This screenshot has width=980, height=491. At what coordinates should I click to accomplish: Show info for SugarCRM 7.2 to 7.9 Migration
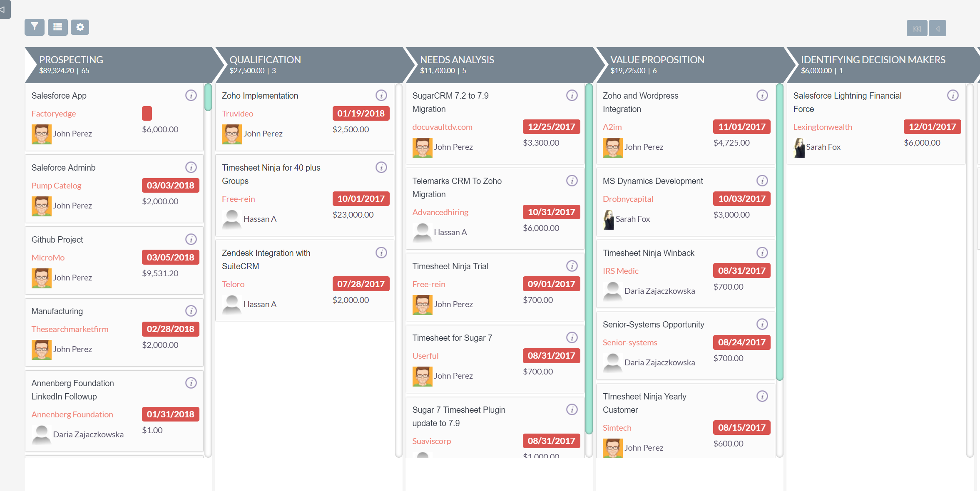click(572, 95)
